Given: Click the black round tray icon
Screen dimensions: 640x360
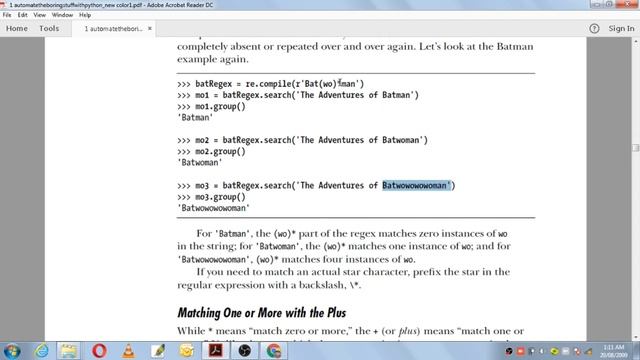Looking at the screenshot, I should pyautogui.click(x=509, y=351).
